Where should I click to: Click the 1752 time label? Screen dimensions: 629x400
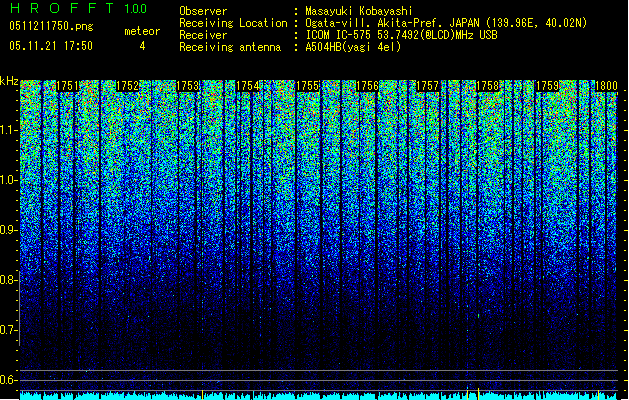[128, 86]
